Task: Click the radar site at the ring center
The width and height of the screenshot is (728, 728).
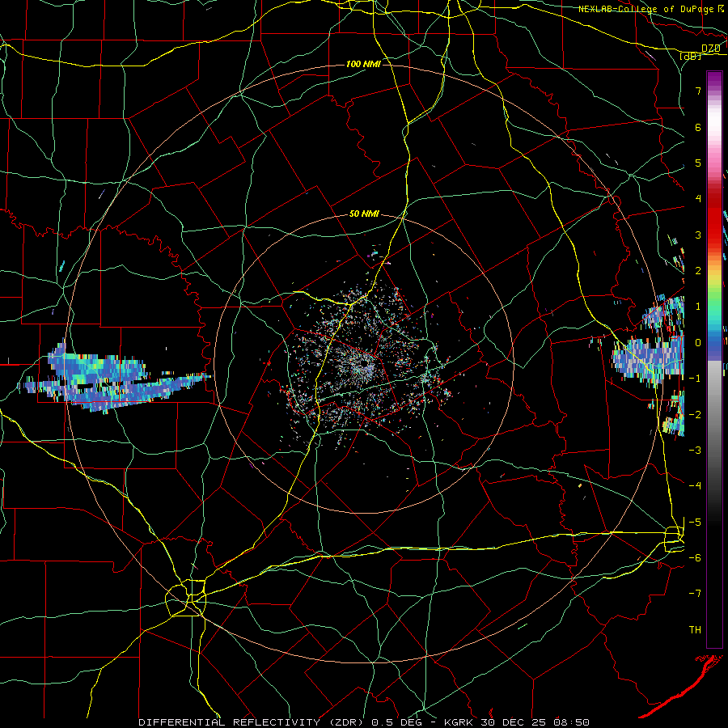Action: coord(365,363)
